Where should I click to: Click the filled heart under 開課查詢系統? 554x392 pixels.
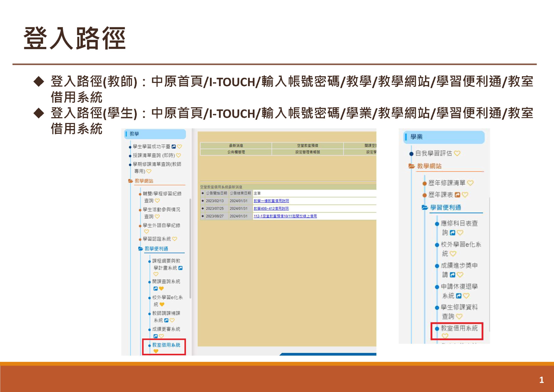coord(161,289)
